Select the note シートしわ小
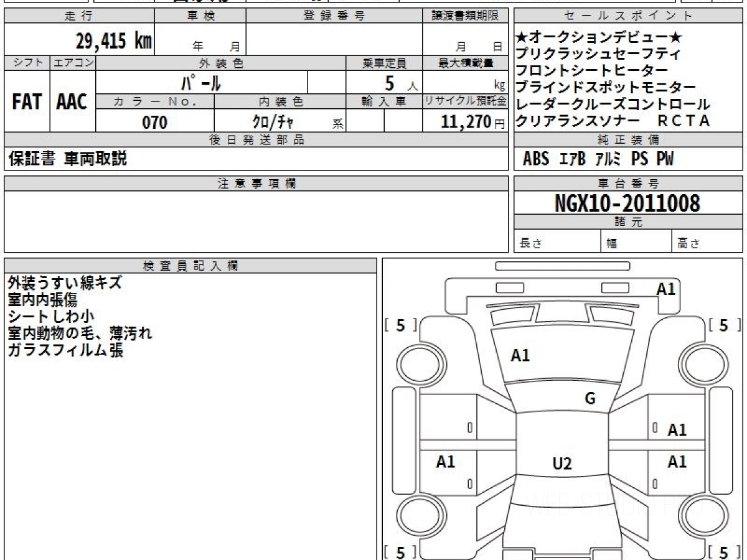This screenshot has width=747, height=560. (51, 317)
